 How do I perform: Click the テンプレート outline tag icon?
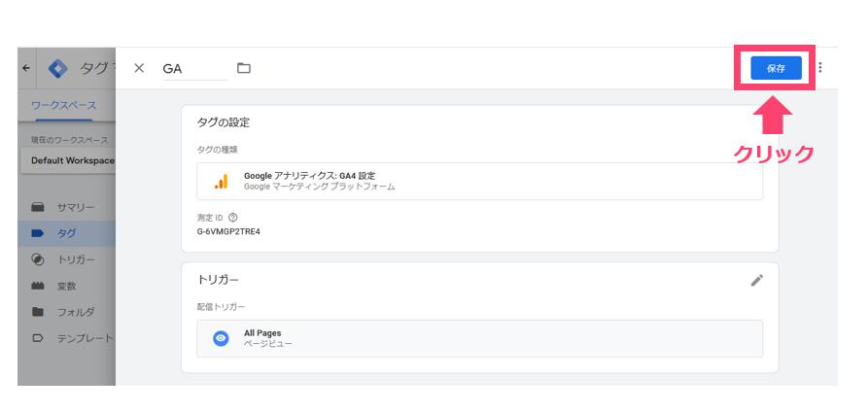pos(38,338)
